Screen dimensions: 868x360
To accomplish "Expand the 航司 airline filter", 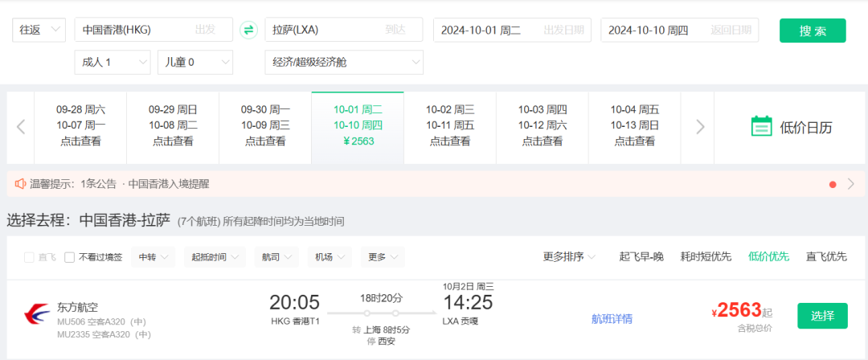I will pos(276,257).
